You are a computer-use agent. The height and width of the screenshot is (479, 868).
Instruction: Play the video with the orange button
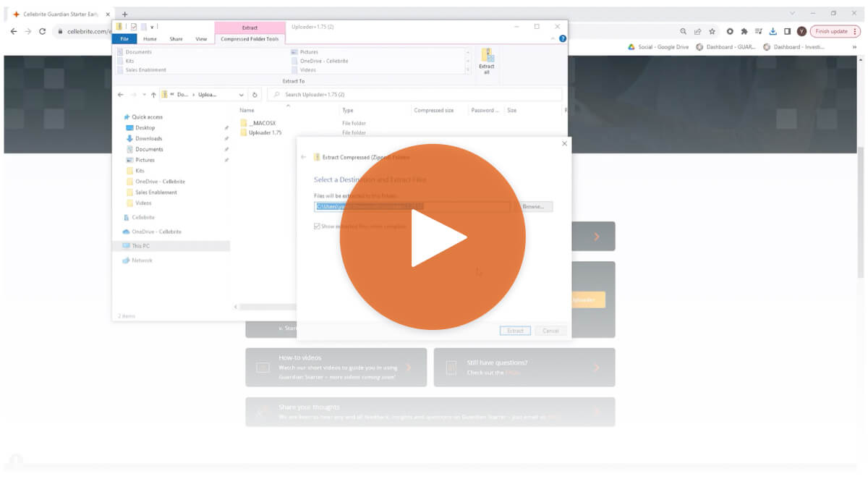click(433, 237)
